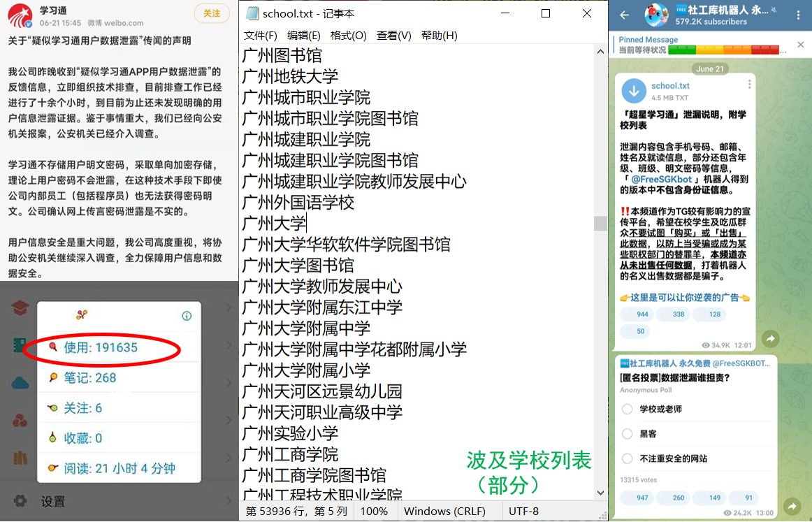
Task: Click the graduation cap sidebar icon
Action: (x=20, y=307)
